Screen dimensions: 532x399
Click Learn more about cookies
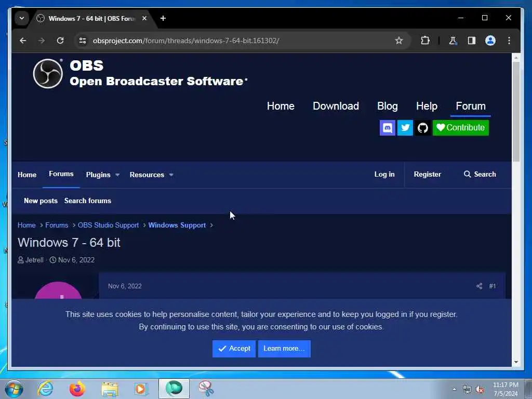tap(284, 349)
